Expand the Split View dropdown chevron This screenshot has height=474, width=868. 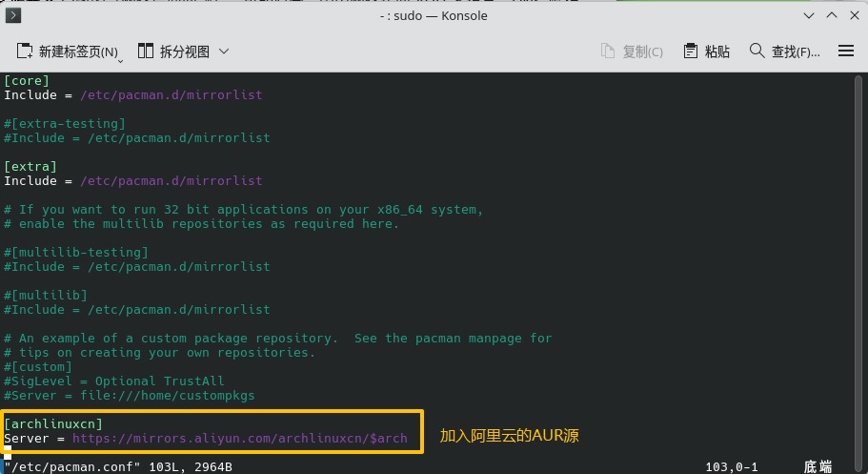[224, 52]
